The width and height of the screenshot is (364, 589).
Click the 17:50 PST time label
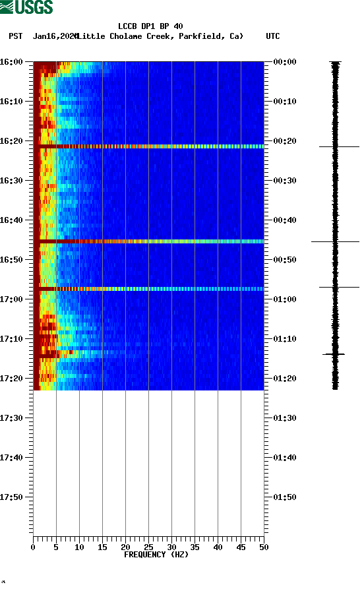[11, 497]
